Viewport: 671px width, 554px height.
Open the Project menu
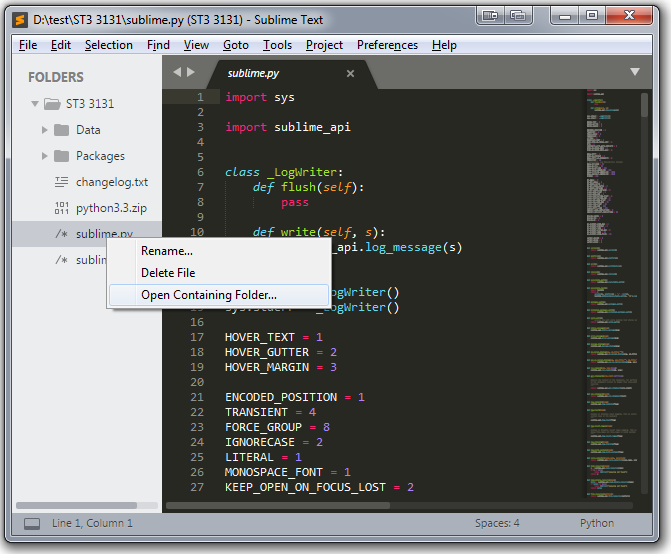click(324, 45)
